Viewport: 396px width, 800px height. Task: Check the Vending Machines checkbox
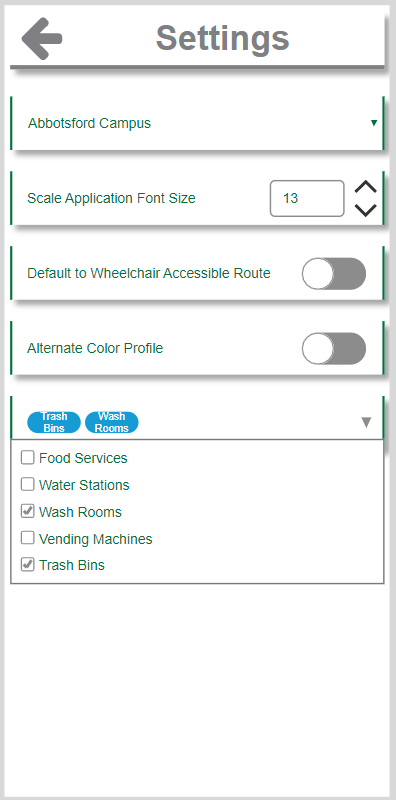[28, 538]
